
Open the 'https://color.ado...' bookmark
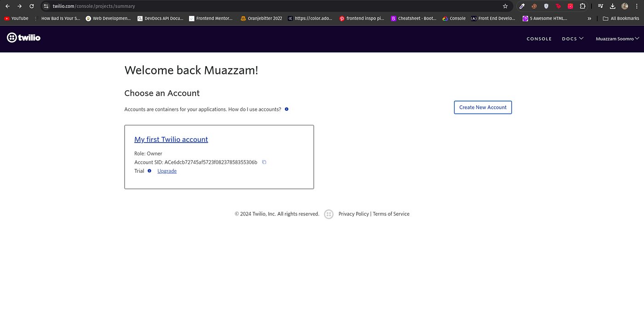point(310,18)
